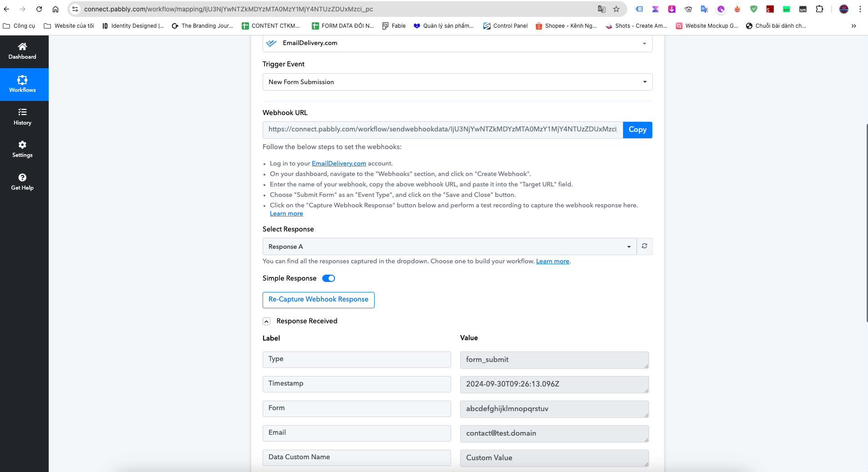
Task: Go to Workflows in the sidebar
Action: click(x=22, y=85)
